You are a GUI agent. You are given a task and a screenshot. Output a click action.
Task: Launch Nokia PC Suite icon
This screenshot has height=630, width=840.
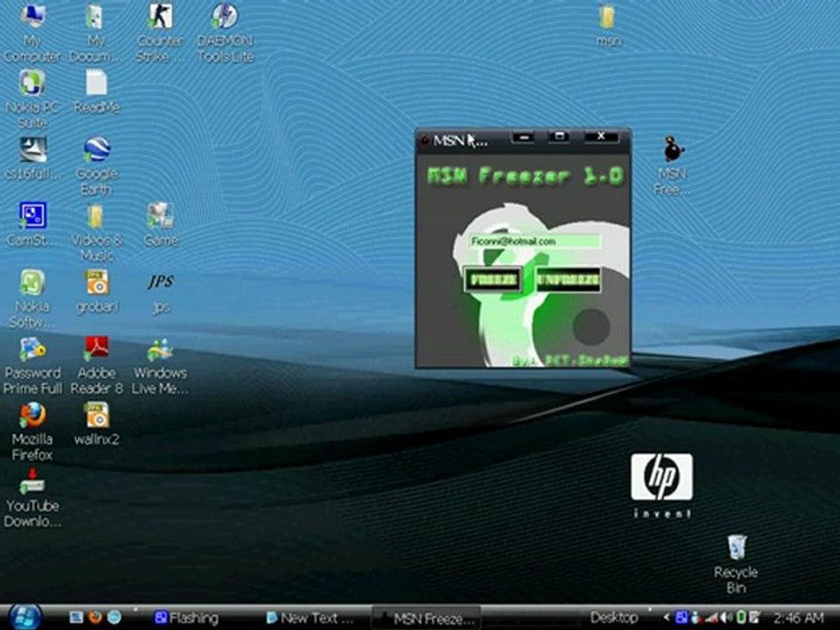(32, 99)
